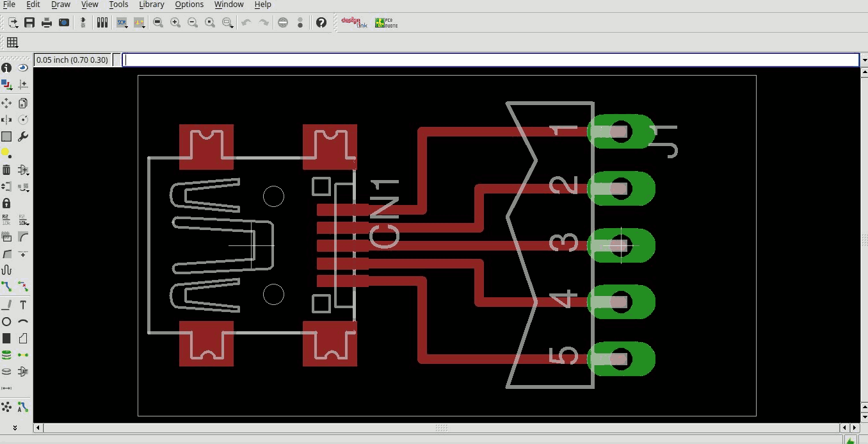Click in the command line input field
Screen dimensions: 868x444
[490, 60]
